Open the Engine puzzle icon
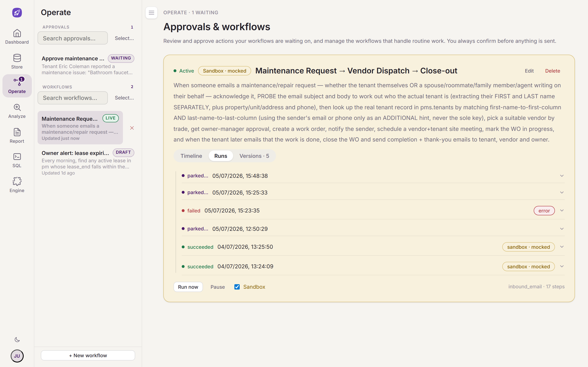Image resolution: width=588 pixels, height=367 pixels. coord(17,181)
